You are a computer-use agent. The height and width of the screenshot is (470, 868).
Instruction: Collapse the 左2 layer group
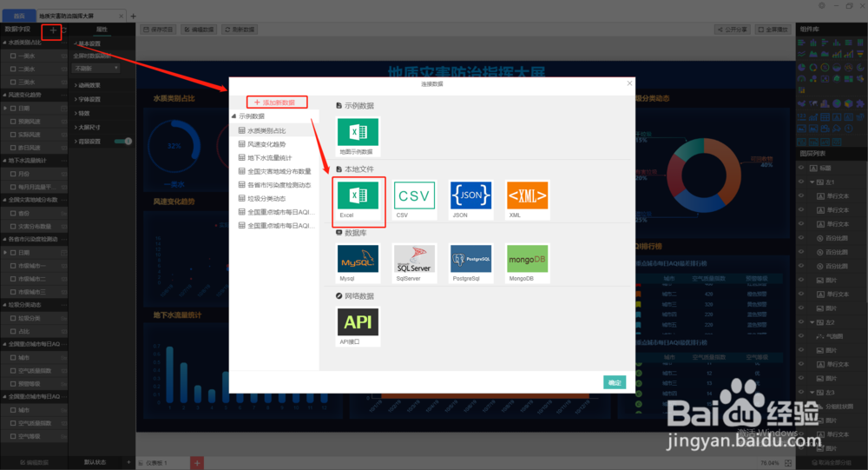click(x=812, y=322)
